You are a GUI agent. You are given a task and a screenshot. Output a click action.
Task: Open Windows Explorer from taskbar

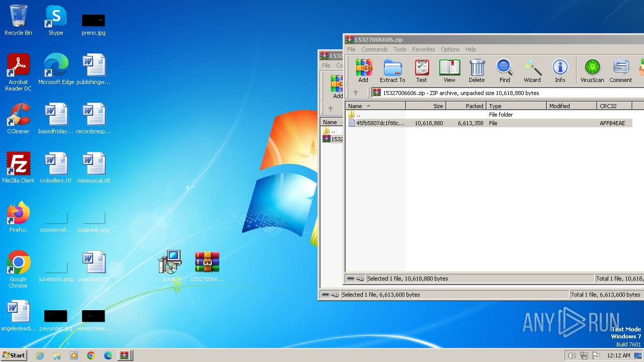(57, 355)
